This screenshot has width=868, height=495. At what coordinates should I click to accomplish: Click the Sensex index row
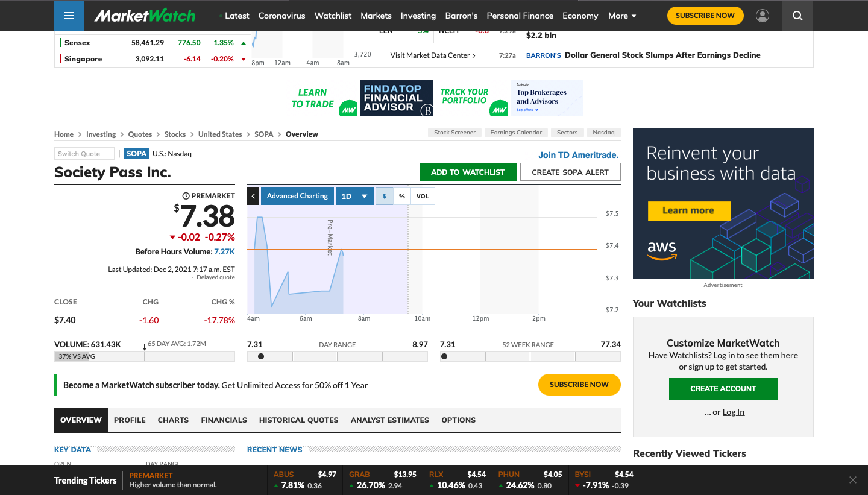tap(153, 43)
